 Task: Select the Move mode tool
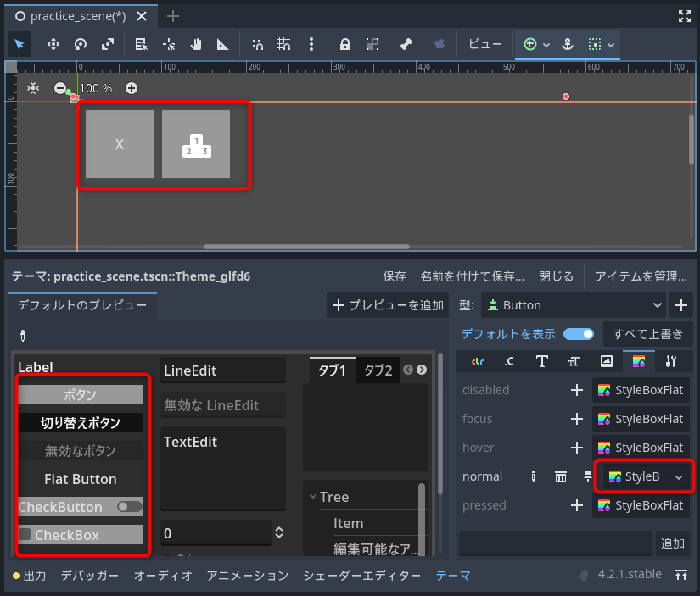tap(53, 44)
